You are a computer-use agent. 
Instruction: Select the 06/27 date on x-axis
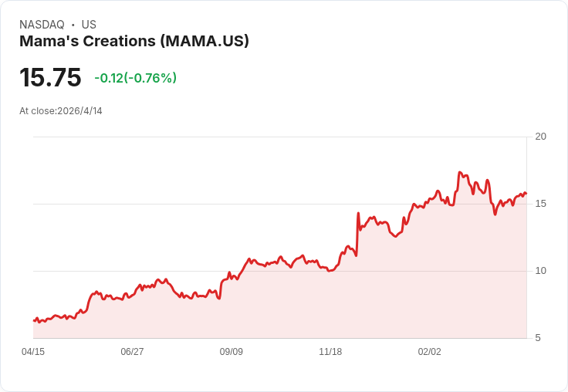[132, 352]
